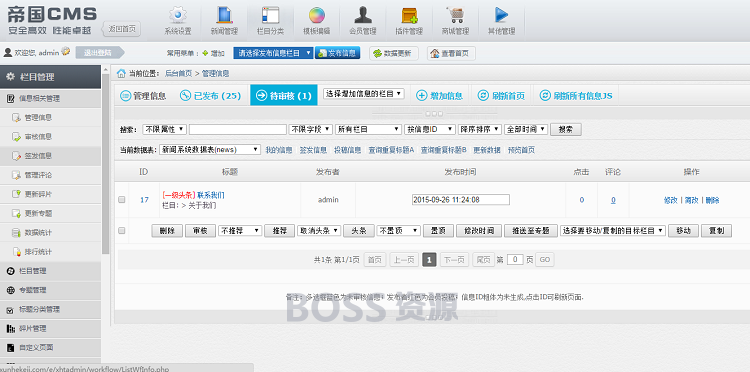Click 修改 link for row 17
The image size is (750, 372).
671,200
